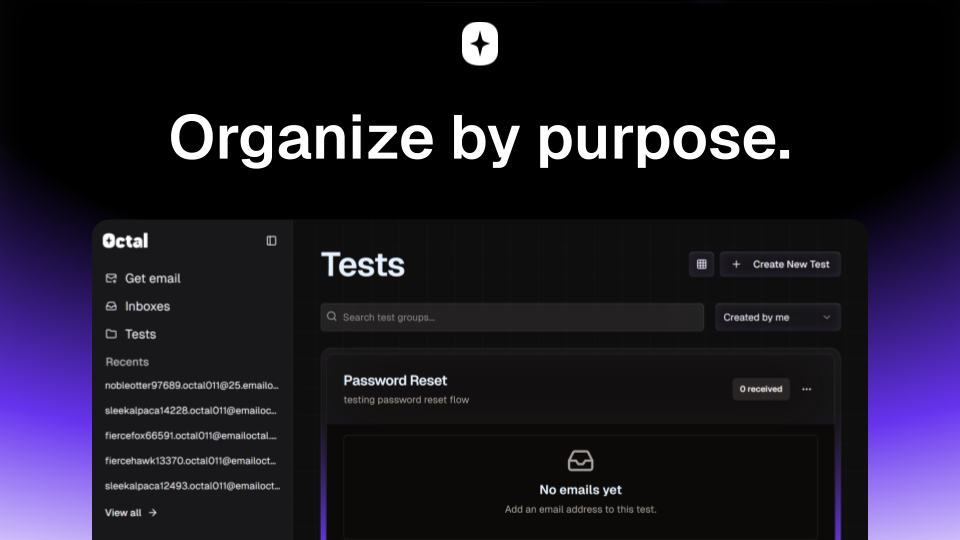Focus the Search test groups field
Viewport: 960px width, 540px height.
coord(512,317)
